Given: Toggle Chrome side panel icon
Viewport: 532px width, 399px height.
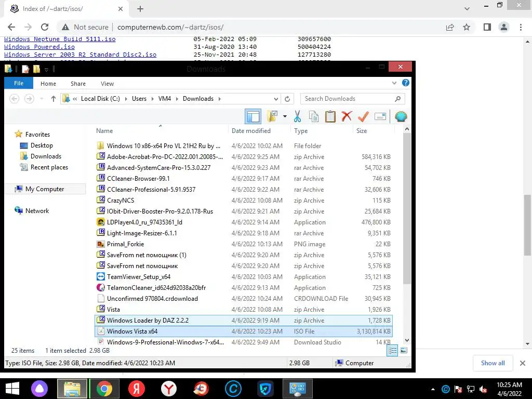Looking at the screenshot, I should [x=487, y=27].
